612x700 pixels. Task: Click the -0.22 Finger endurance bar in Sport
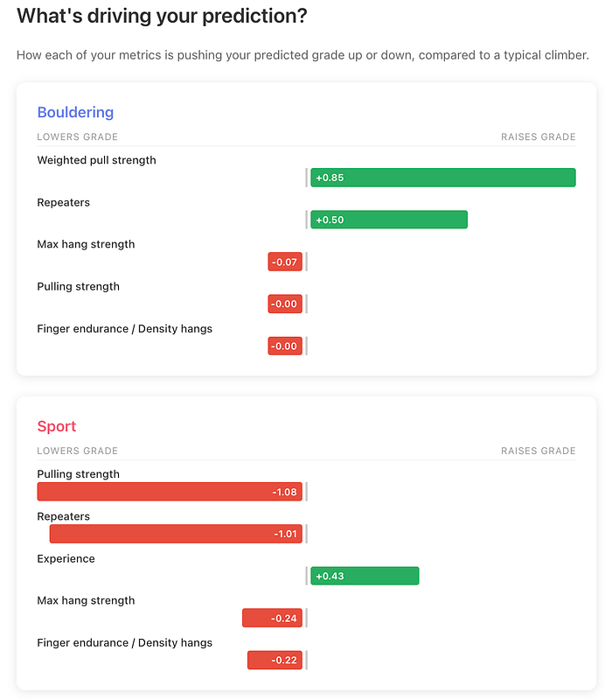click(x=275, y=661)
